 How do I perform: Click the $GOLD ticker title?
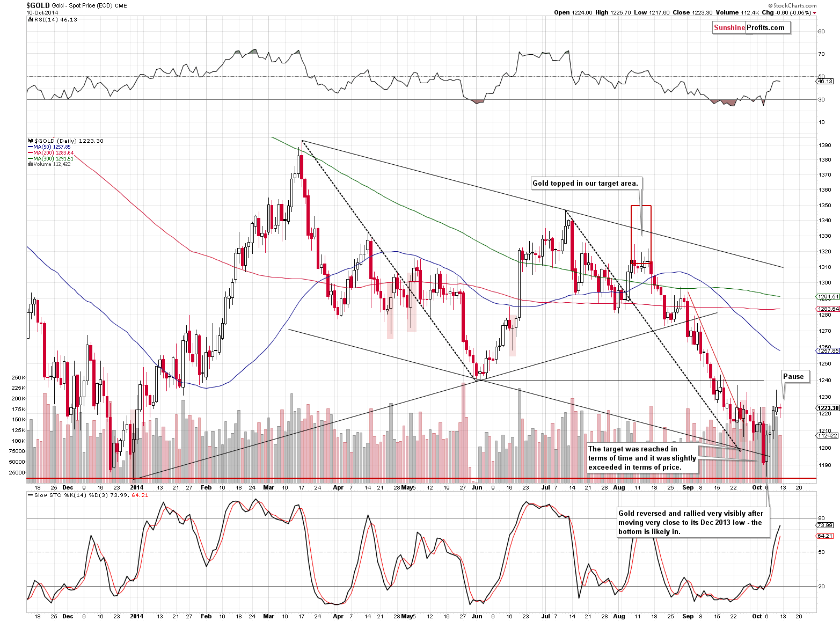(38, 5)
